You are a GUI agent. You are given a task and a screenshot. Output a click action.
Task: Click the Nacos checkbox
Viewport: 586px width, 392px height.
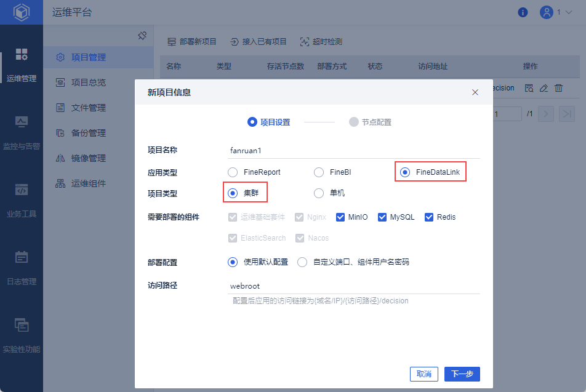tap(300, 238)
